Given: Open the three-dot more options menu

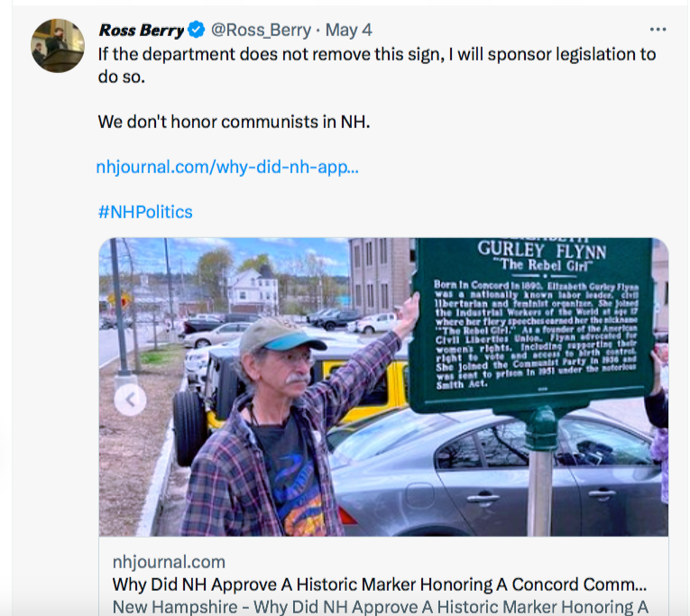Looking at the screenshot, I should [658, 30].
